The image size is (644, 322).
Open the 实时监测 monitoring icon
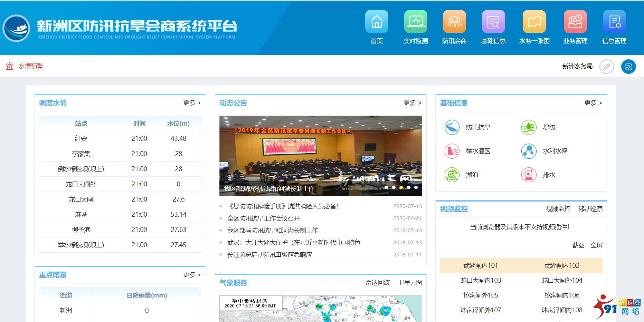[x=416, y=22]
